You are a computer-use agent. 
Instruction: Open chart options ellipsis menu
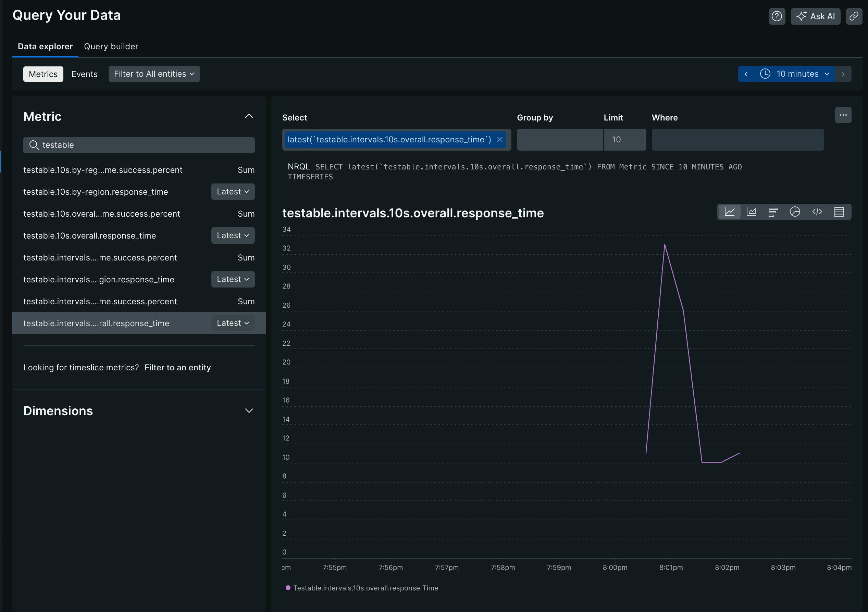(x=843, y=115)
